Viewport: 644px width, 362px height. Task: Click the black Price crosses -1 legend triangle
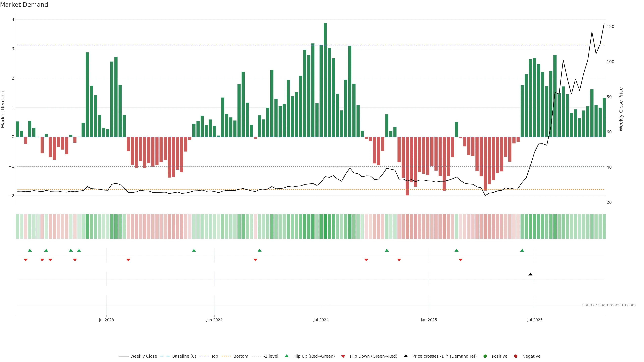point(406,356)
